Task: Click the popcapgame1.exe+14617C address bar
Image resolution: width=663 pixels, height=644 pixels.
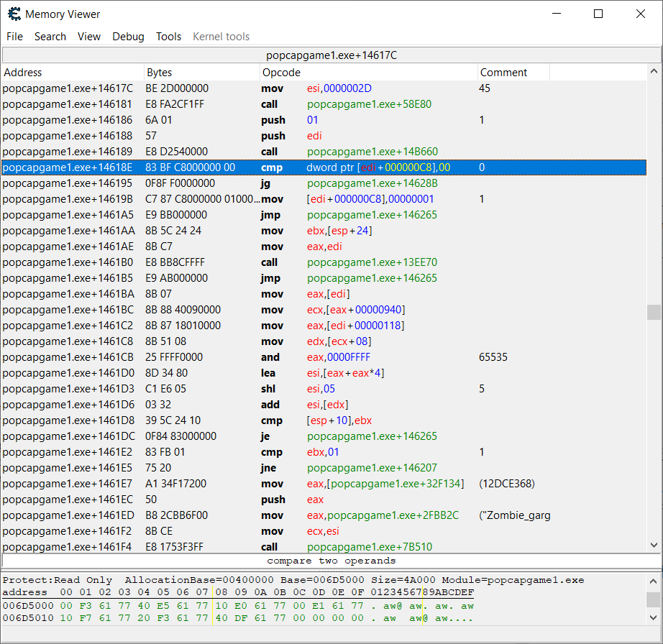Action: 331,55
